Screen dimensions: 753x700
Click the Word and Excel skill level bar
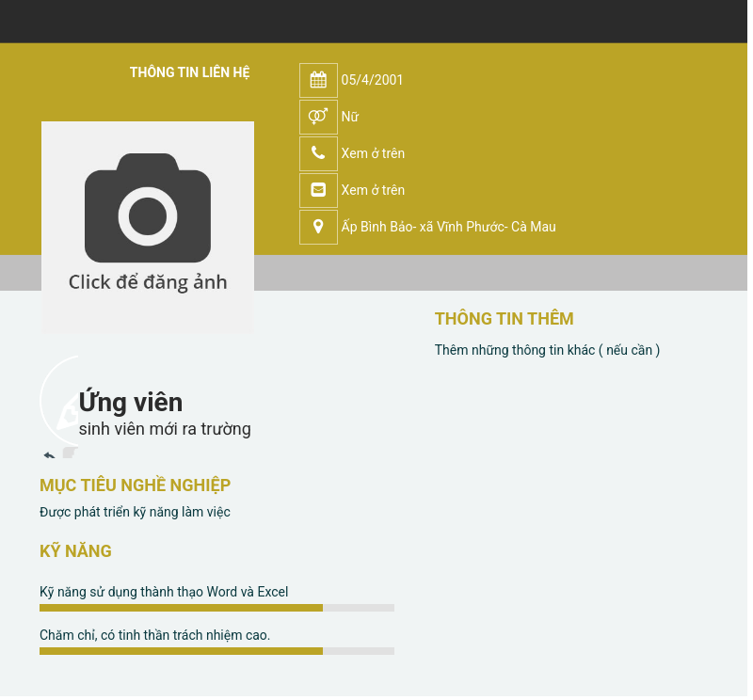(216, 608)
